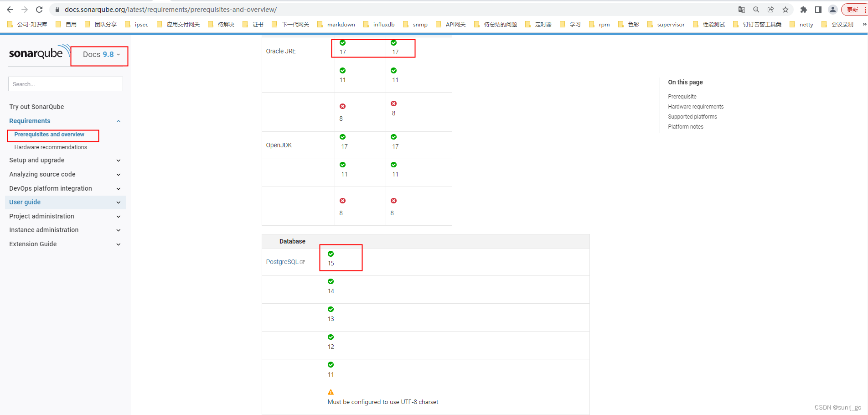Reload the SonarQube docs page

click(x=39, y=10)
